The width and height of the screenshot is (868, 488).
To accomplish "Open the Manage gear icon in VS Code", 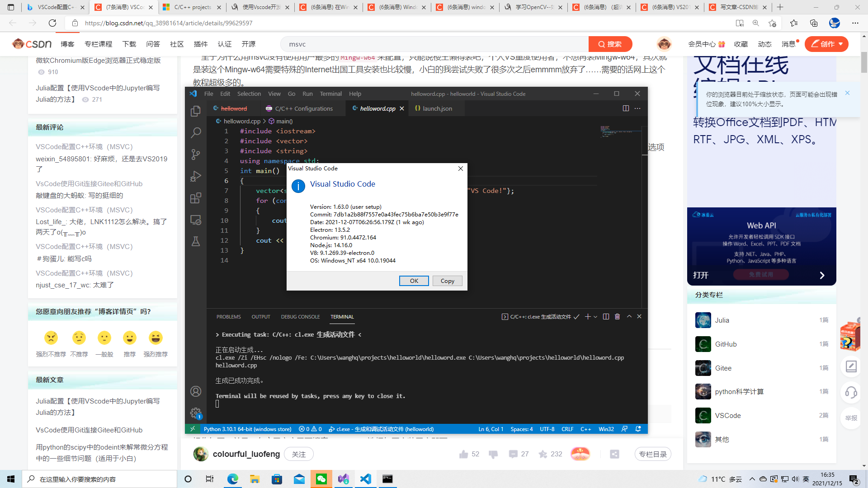I will click(196, 413).
